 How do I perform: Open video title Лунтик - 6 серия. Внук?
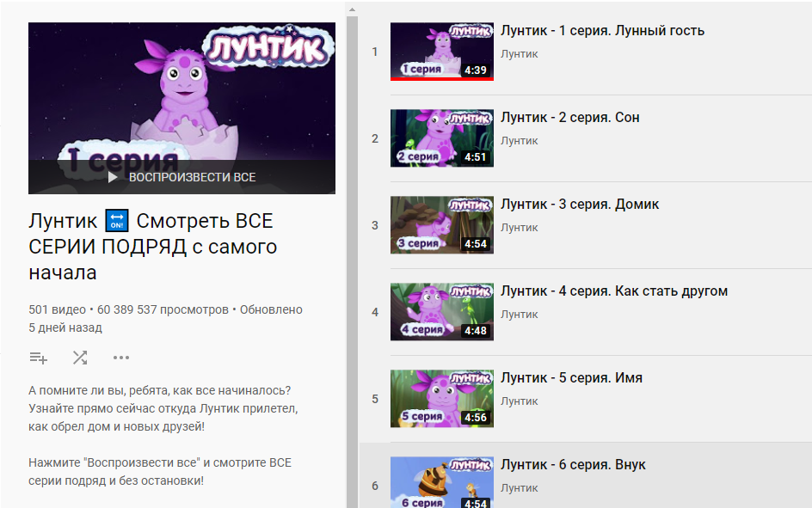click(x=573, y=465)
